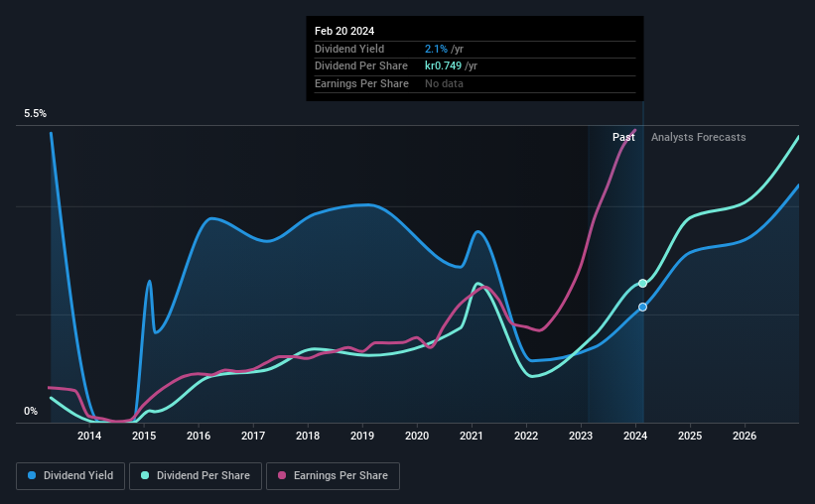Toggle the Earnings Per Share legend series

tap(333, 476)
